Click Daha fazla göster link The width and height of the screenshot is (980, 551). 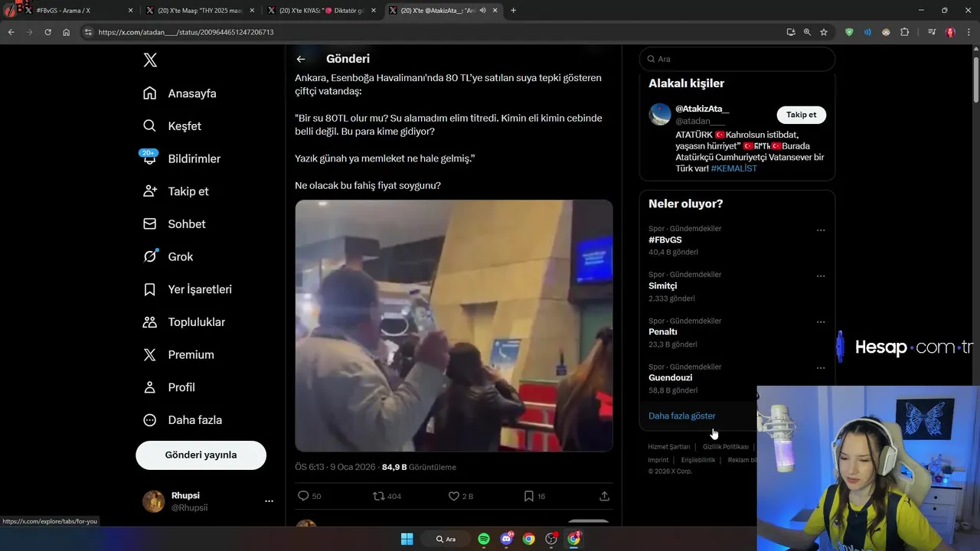pos(682,416)
